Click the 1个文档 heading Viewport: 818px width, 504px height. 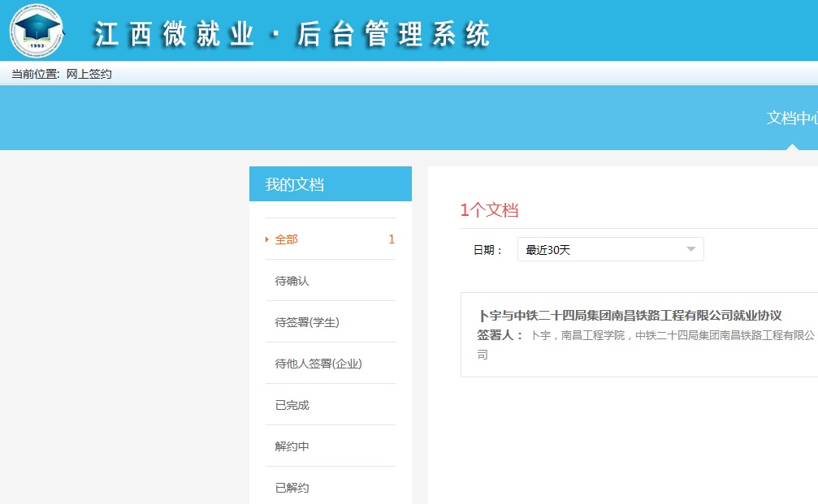pos(489,210)
